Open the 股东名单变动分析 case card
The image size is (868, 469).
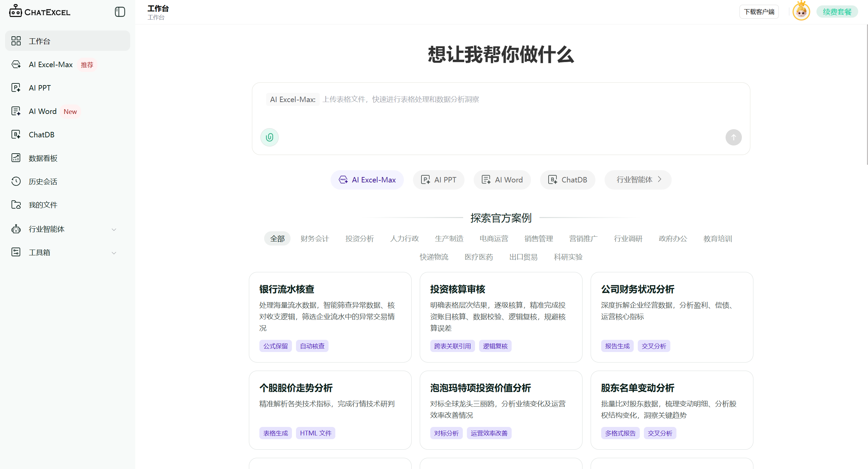pyautogui.click(x=672, y=410)
